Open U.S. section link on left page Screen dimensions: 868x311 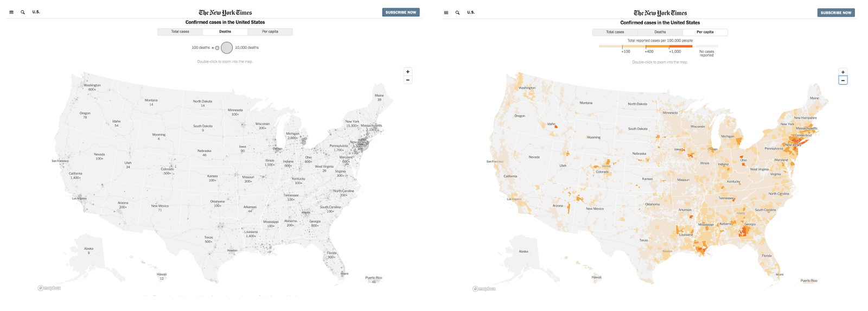click(x=36, y=12)
